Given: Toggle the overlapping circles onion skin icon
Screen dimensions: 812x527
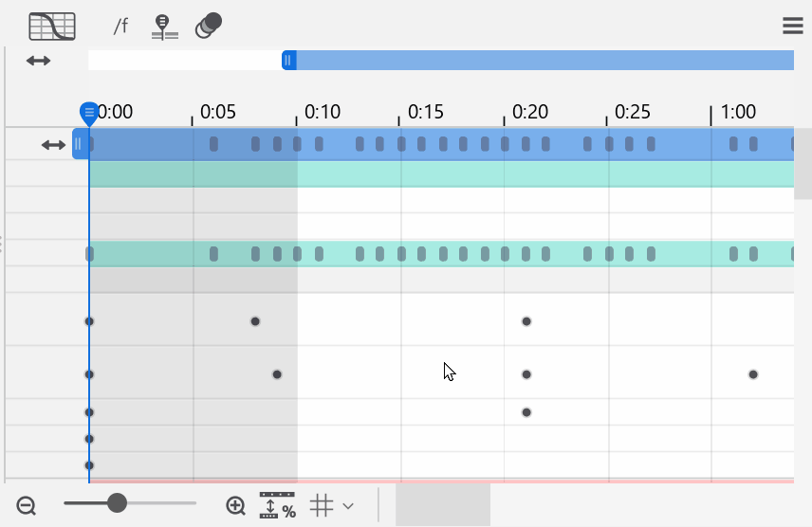Looking at the screenshot, I should (208, 26).
